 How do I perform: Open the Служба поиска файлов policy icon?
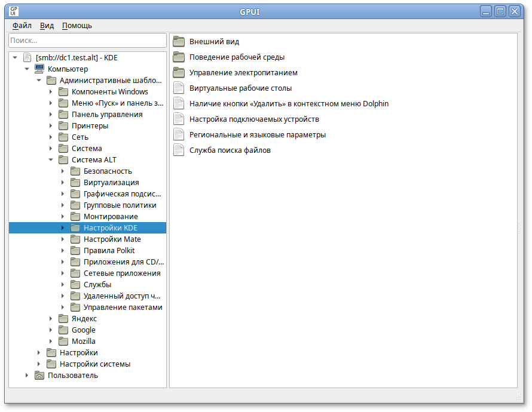point(179,150)
